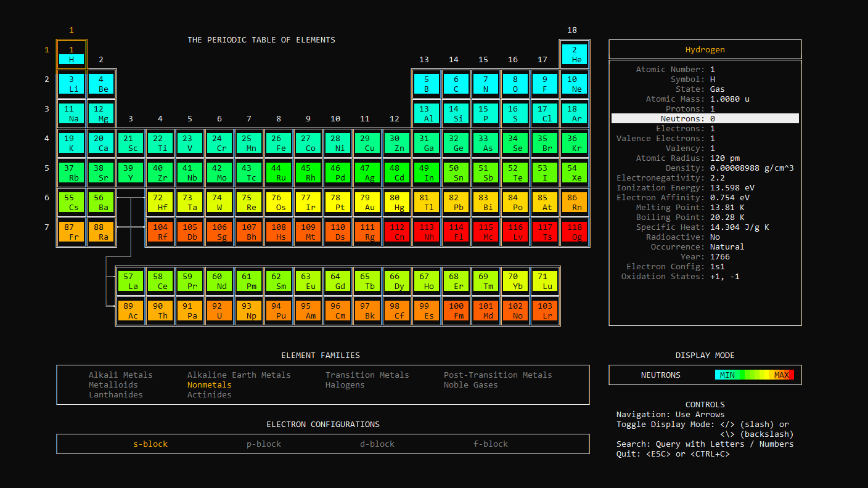Click Francium in the alkali metals column
Viewport: 868px width, 488px height.
(71, 232)
